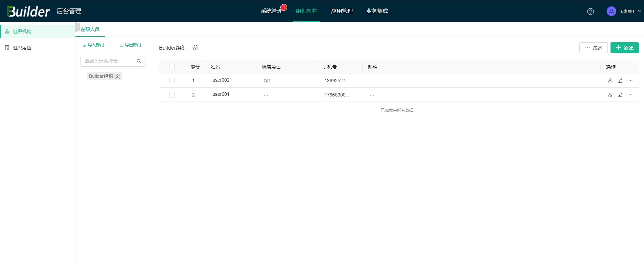Image resolution: width=644 pixels, height=264 pixels.
Task: Check the checkbox for user001 row
Action: pyautogui.click(x=172, y=95)
